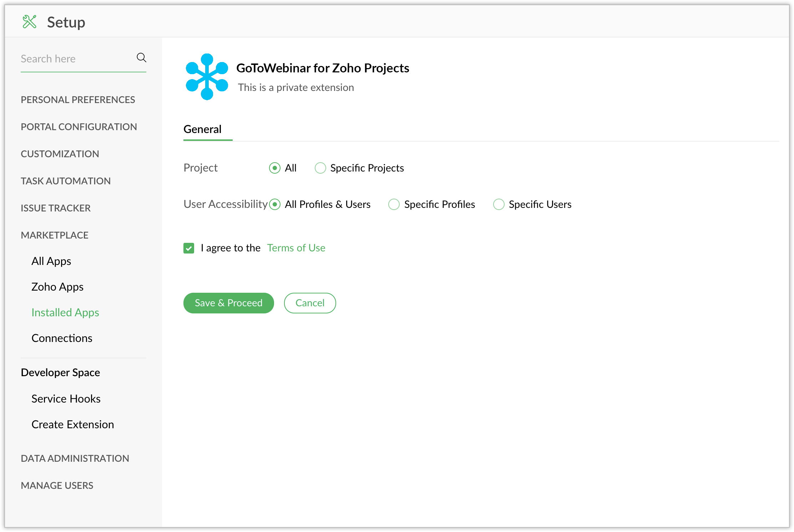Open Create Extension under Developer Space
Screen dimensions: 794x532
[73, 424]
